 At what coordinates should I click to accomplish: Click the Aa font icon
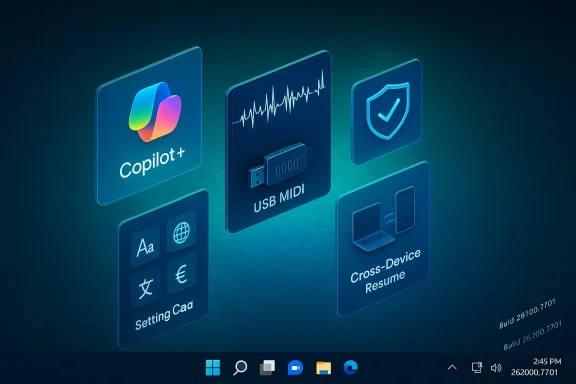pos(145,246)
